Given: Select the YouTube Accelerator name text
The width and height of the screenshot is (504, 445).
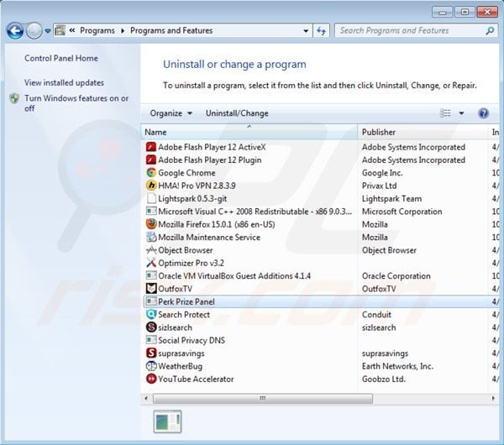Looking at the screenshot, I should 196,380.
